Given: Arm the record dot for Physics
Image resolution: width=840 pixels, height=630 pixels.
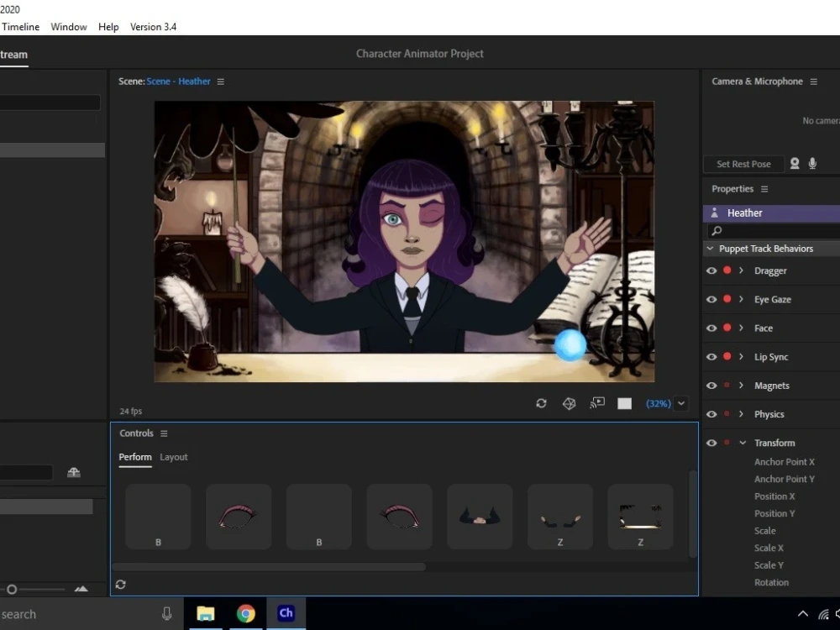Looking at the screenshot, I should (x=727, y=413).
